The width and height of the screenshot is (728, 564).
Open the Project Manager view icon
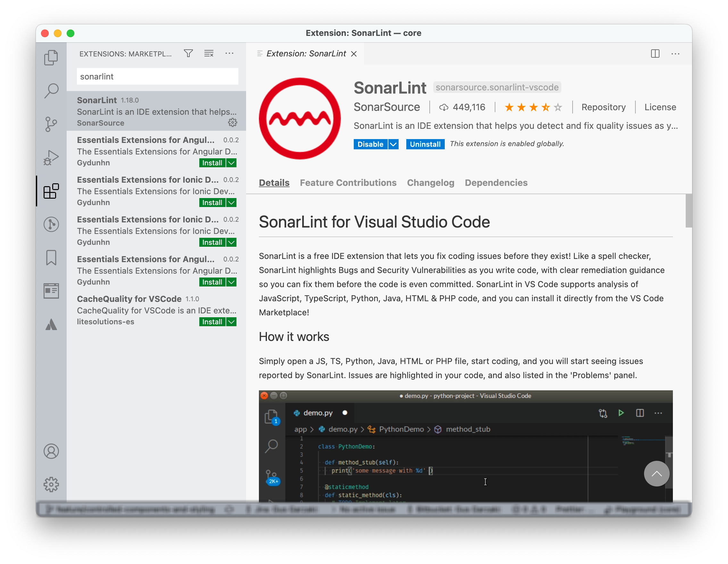coord(51,291)
